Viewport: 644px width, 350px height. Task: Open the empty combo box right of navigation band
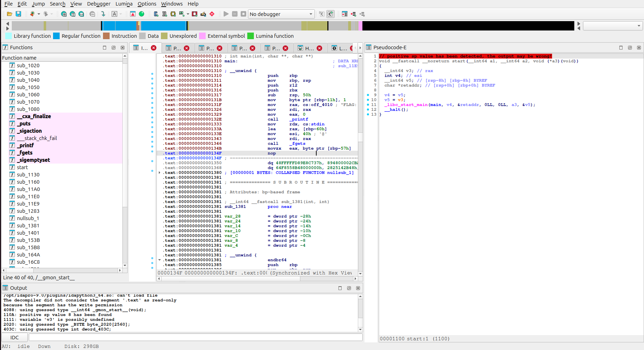coord(612,26)
